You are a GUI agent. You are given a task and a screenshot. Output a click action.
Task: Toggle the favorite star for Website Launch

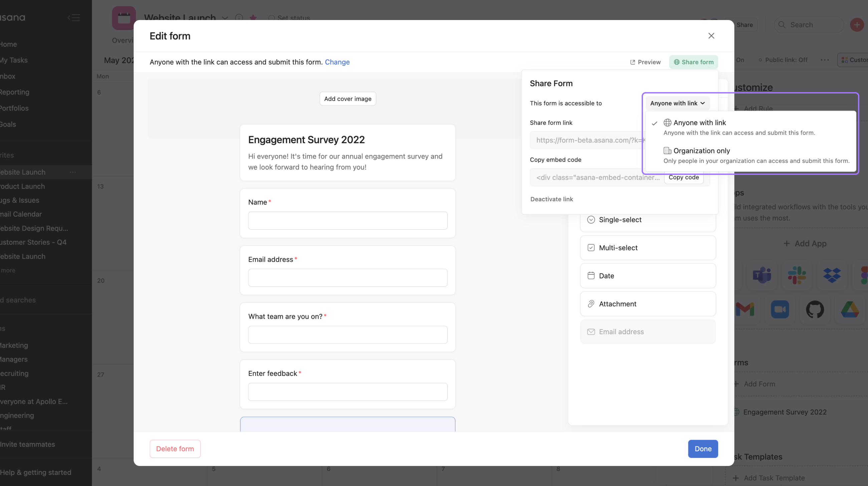[x=253, y=18]
